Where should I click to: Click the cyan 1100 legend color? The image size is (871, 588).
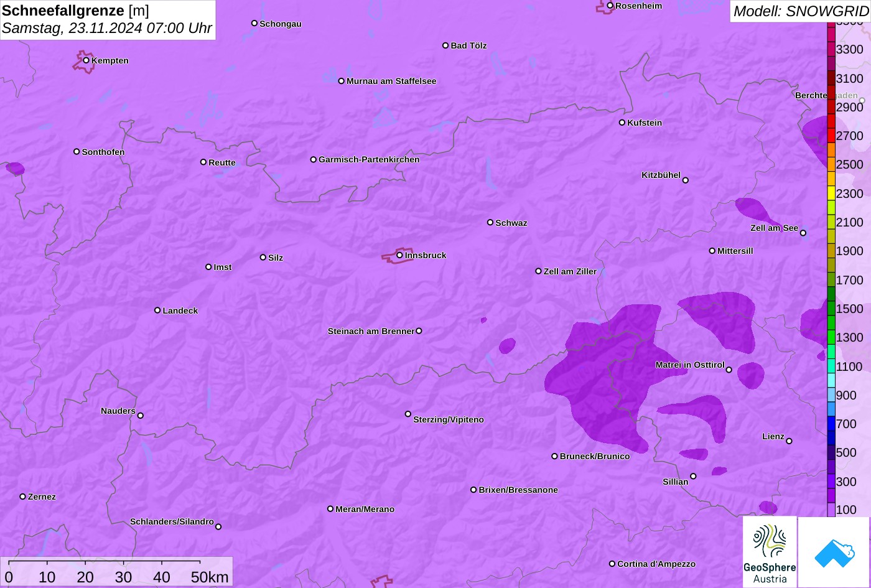pyautogui.click(x=831, y=366)
